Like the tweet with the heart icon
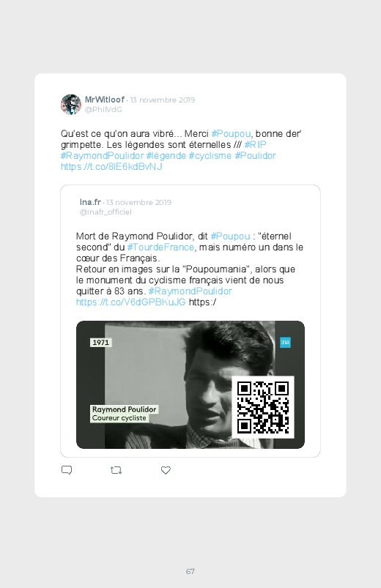This screenshot has height=588, width=381. point(166,470)
